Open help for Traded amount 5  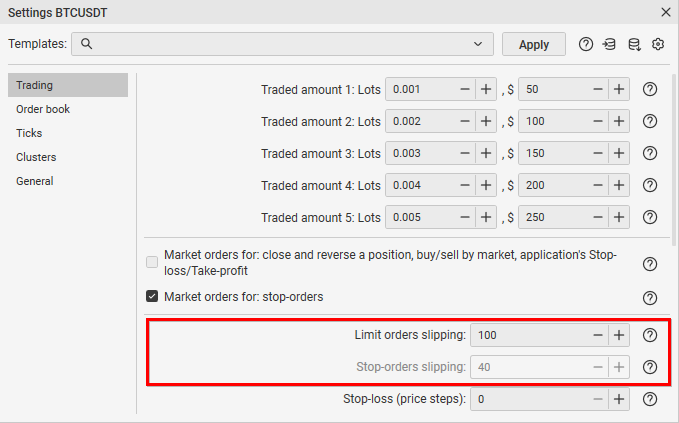click(x=650, y=217)
